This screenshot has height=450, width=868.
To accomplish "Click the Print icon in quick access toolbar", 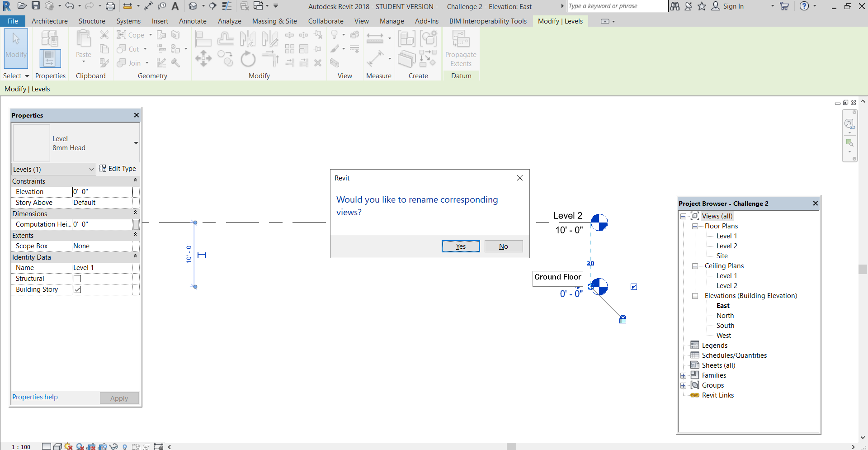I will tap(110, 6).
